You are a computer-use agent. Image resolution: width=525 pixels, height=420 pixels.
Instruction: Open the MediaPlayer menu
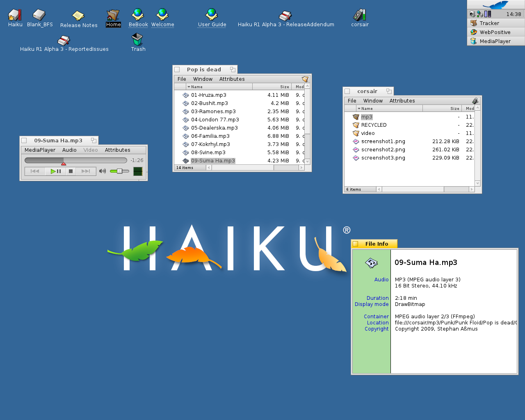[40, 150]
